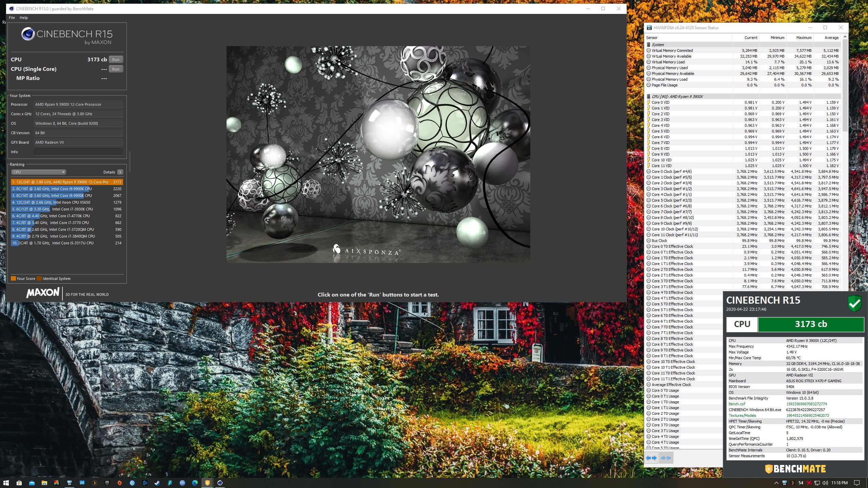Click HWiNFO tray icon
The height and width of the screenshot is (488, 868).
[784, 483]
